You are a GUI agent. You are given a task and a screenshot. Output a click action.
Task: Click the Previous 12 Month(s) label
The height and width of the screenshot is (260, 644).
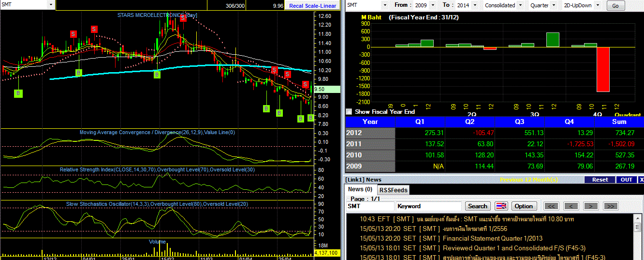pos(529,180)
